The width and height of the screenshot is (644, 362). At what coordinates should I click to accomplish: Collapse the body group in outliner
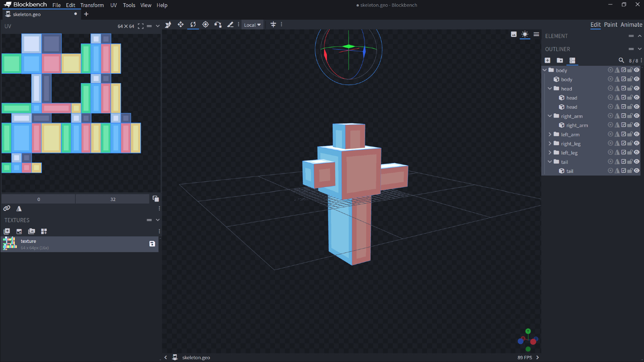pos(545,70)
